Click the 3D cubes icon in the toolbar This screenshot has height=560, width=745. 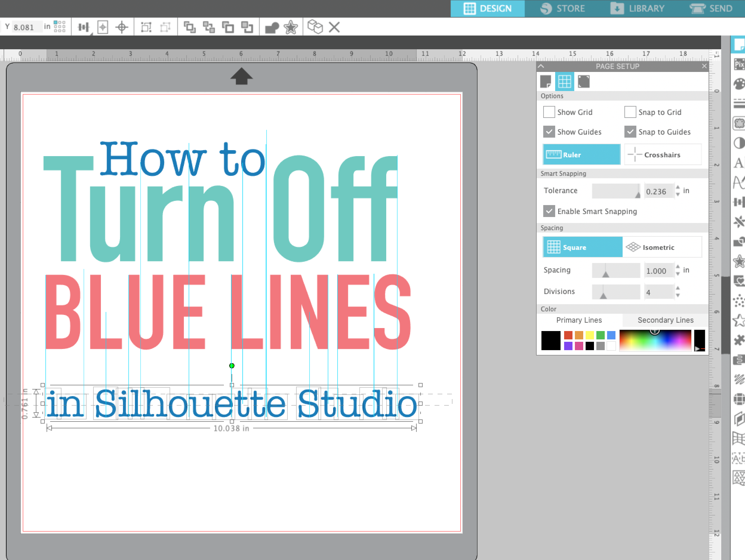[x=315, y=27]
